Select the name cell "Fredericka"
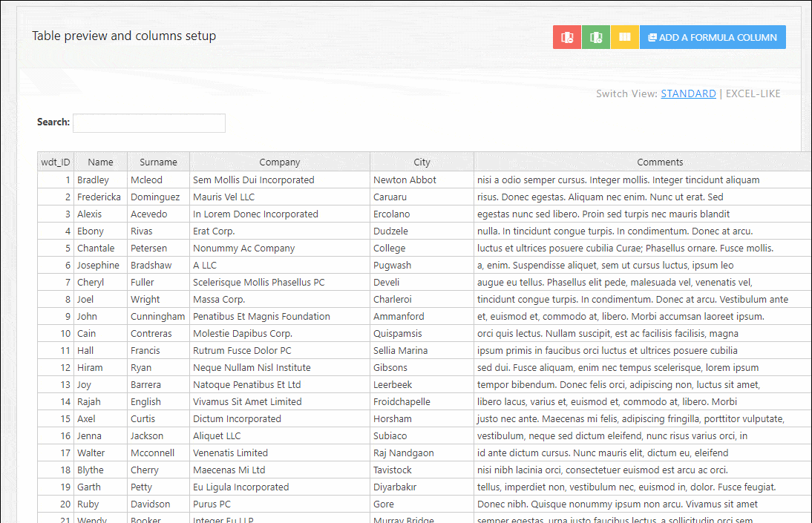 tap(99, 197)
